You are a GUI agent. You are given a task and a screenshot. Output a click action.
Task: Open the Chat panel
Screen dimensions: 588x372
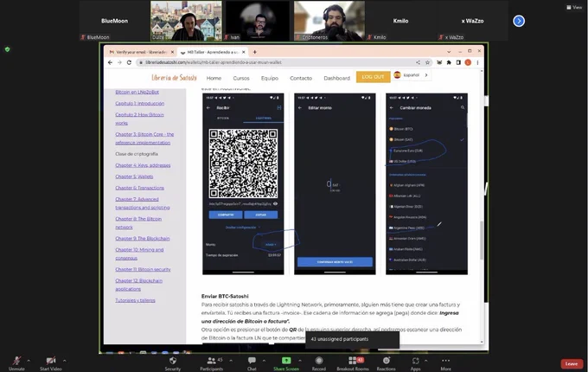[x=252, y=363]
